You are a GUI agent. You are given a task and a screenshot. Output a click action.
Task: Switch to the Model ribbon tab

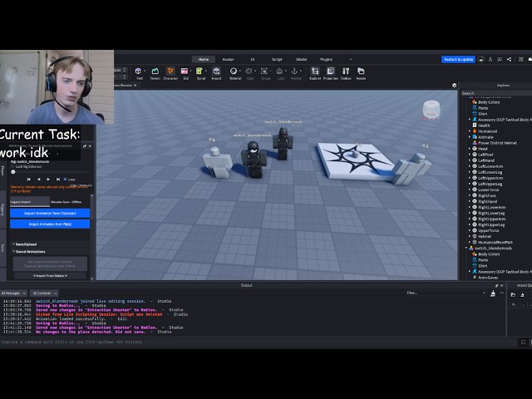pos(301,59)
